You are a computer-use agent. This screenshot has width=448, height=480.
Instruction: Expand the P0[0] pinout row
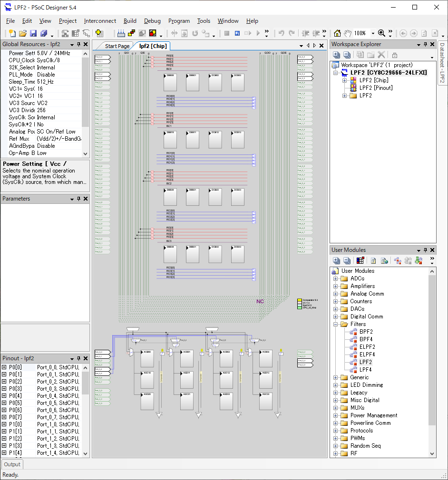tap(4, 367)
